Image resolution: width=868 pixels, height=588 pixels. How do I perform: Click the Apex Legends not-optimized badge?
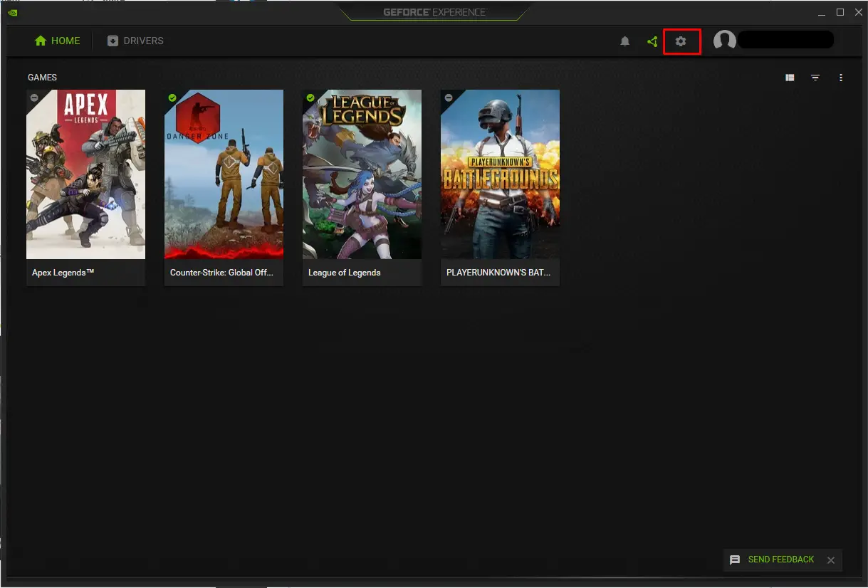34,98
